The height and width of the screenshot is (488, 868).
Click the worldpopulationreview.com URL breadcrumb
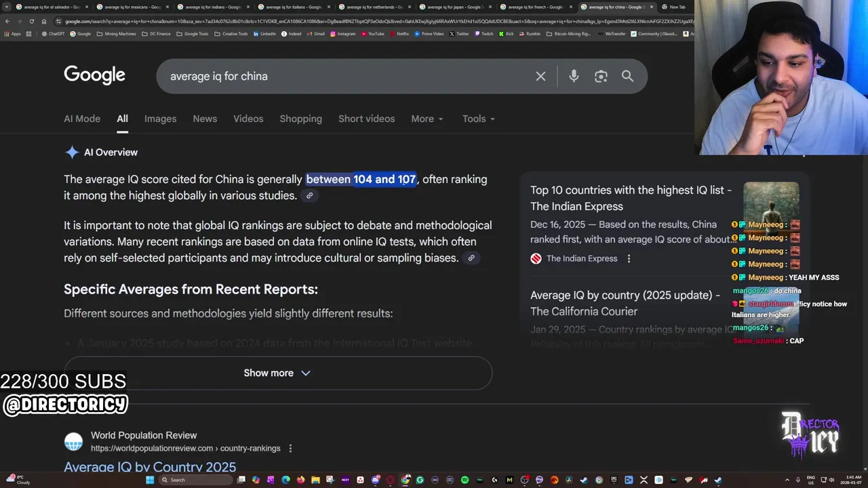pos(185,448)
